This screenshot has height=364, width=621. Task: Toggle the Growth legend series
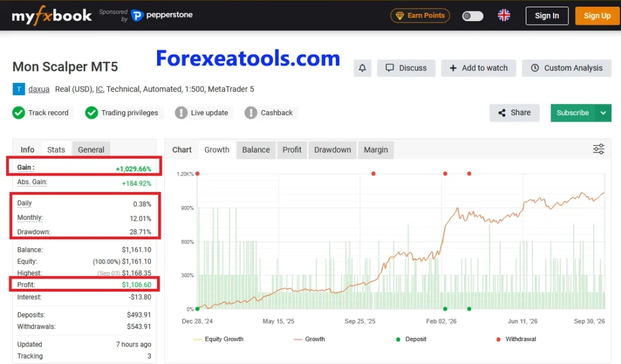309,339
